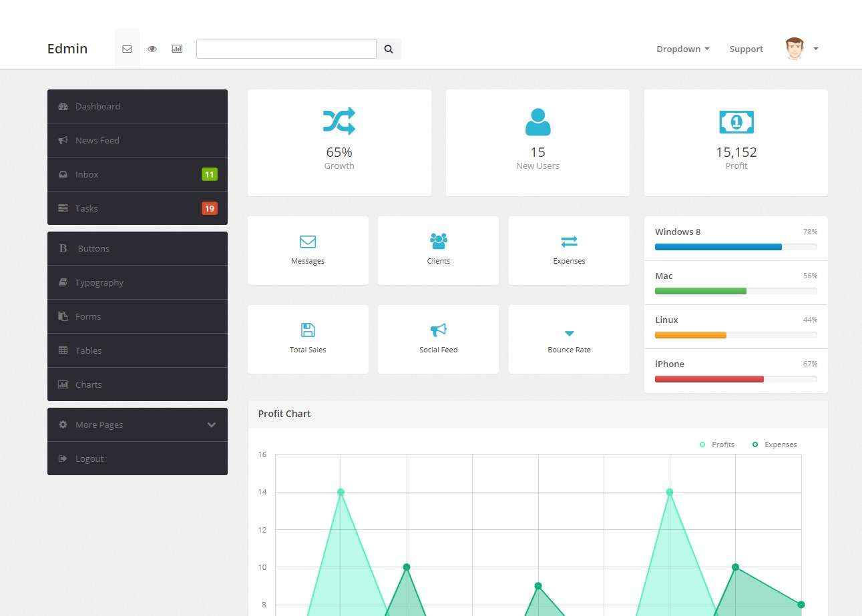Open the bar chart icon in navbar
Screen dimensions: 862x616
177,49
